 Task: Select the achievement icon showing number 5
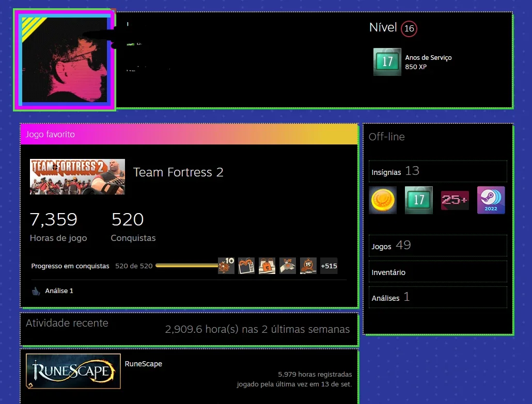[267, 266]
